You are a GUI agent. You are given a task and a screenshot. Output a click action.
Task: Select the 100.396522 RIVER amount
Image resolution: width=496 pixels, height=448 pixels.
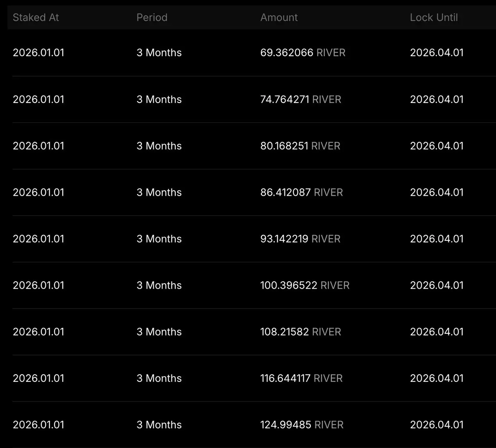pyautogui.click(x=305, y=285)
